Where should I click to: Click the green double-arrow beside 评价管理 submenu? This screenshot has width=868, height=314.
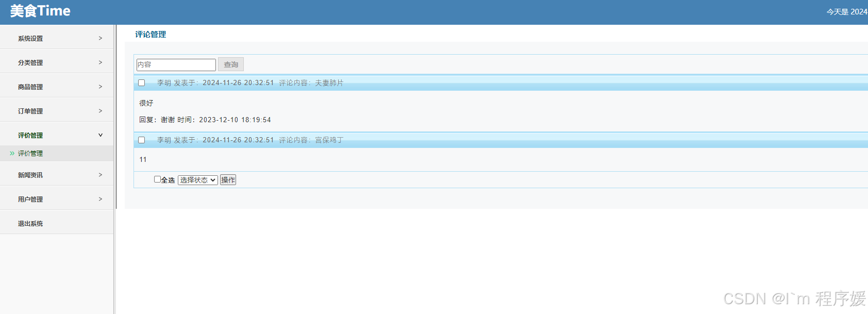point(12,153)
